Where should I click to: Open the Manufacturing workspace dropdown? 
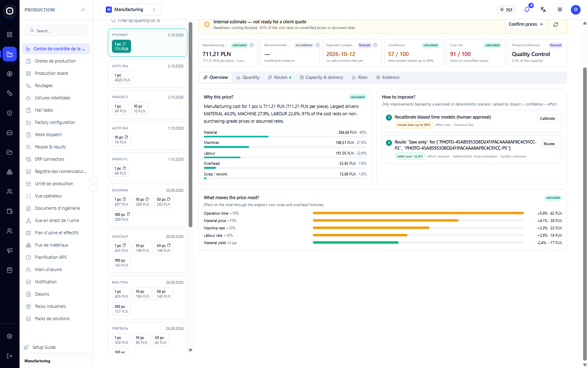131,9
